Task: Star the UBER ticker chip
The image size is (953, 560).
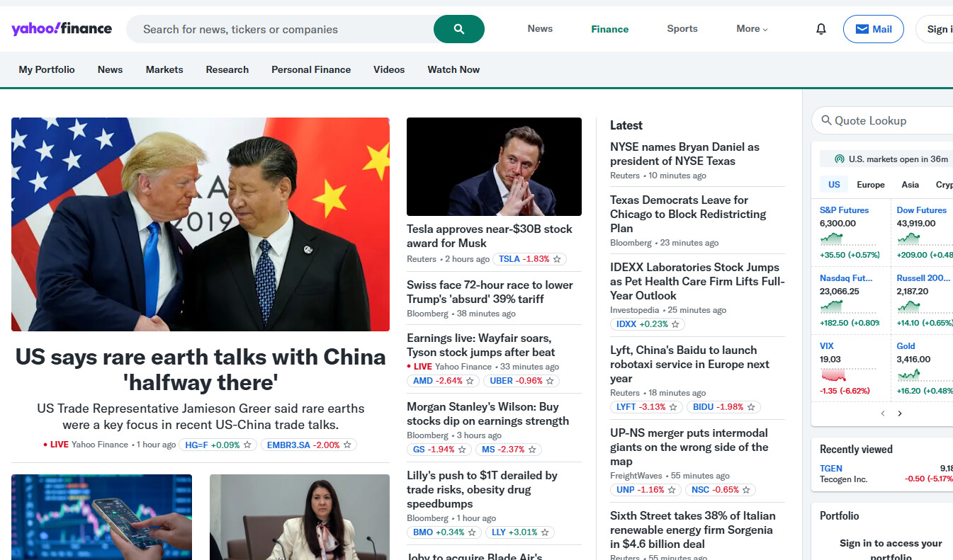Action: [550, 381]
